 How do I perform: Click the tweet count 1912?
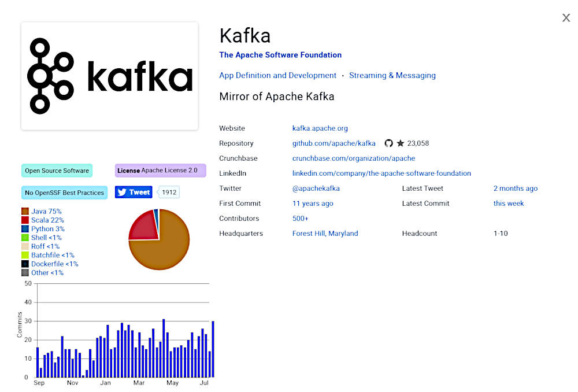169,192
